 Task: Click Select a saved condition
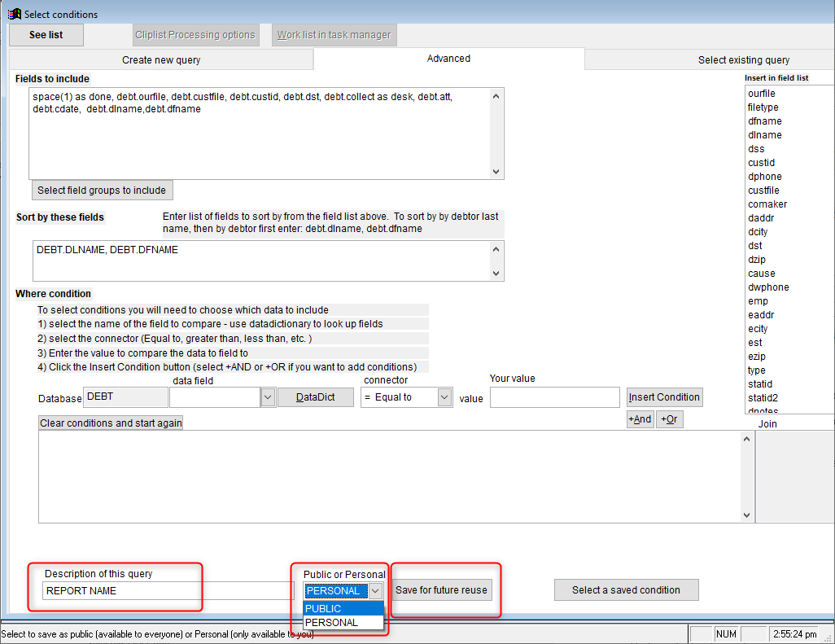coord(627,590)
